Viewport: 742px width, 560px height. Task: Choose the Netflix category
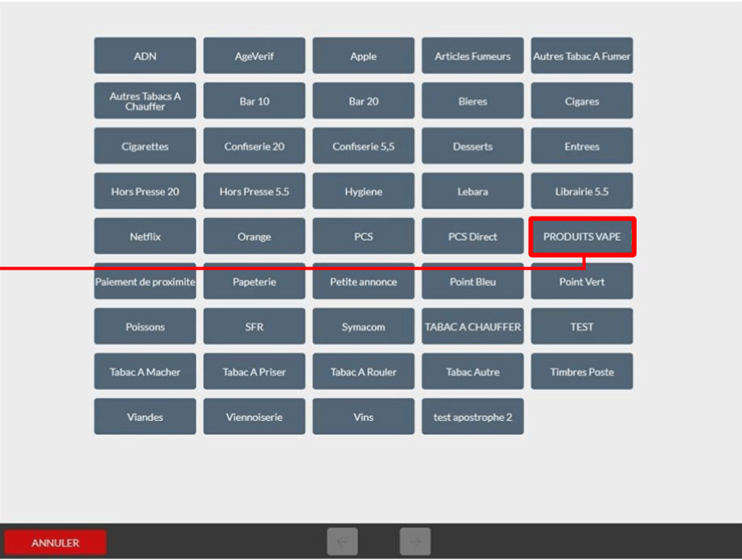coord(145,237)
